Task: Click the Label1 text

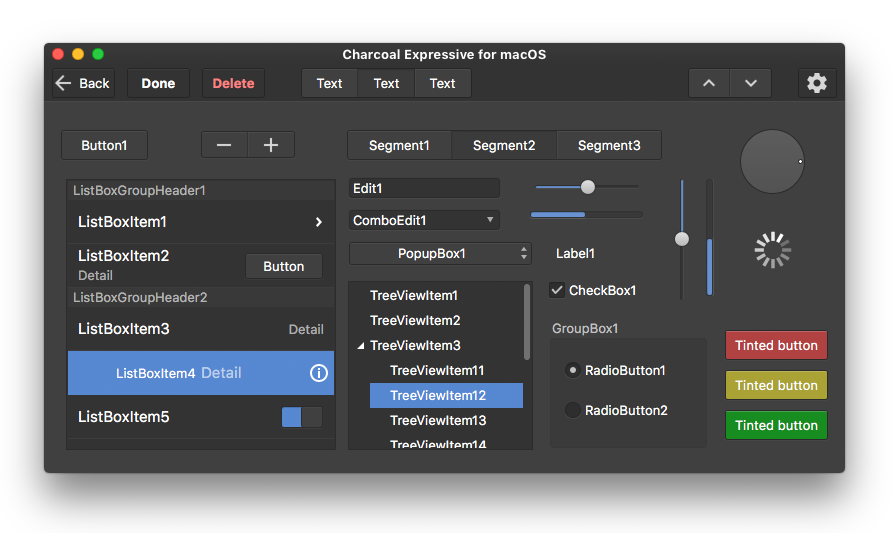Action: point(575,253)
